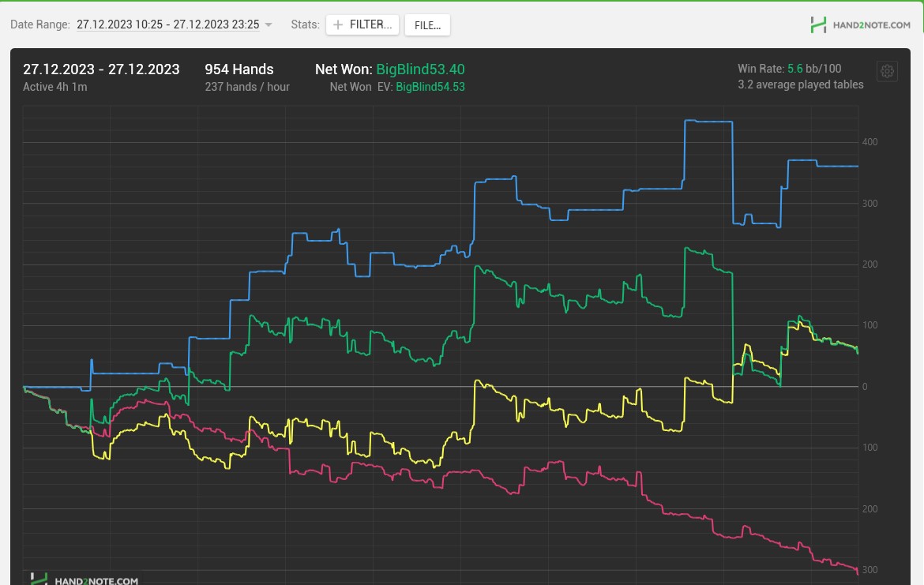Click the Net Won BigBlind53.40 value
Viewport: 924px width, 585px height.
click(x=420, y=69)
